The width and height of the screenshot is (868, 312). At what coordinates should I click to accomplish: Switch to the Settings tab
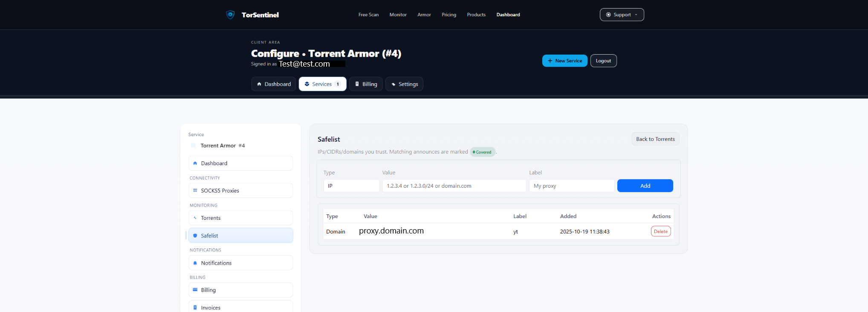click(404, 84)
